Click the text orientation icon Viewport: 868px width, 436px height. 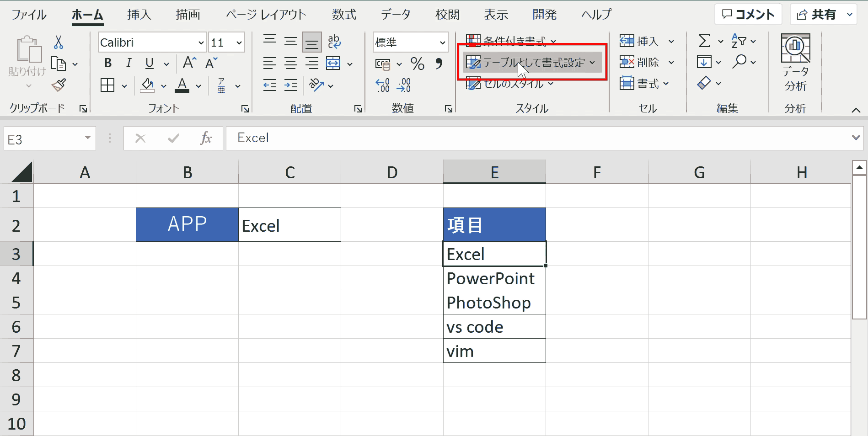coord(316,85)
